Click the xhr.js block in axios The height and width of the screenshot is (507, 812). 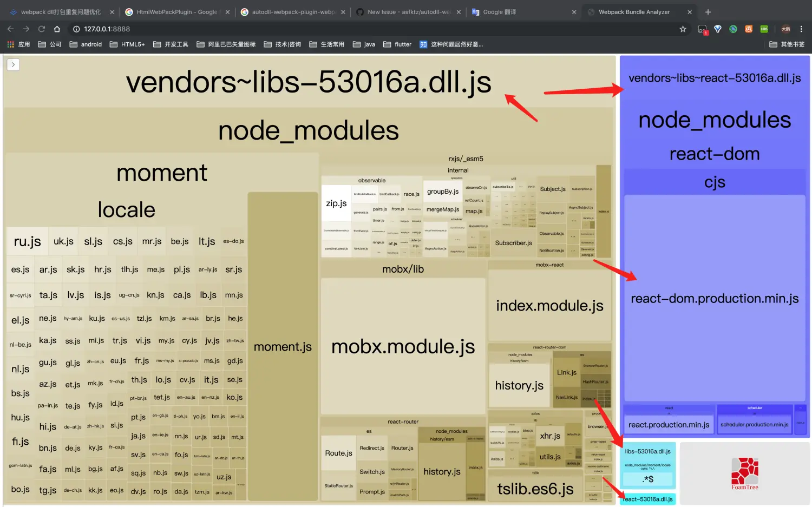click(550, 436)
